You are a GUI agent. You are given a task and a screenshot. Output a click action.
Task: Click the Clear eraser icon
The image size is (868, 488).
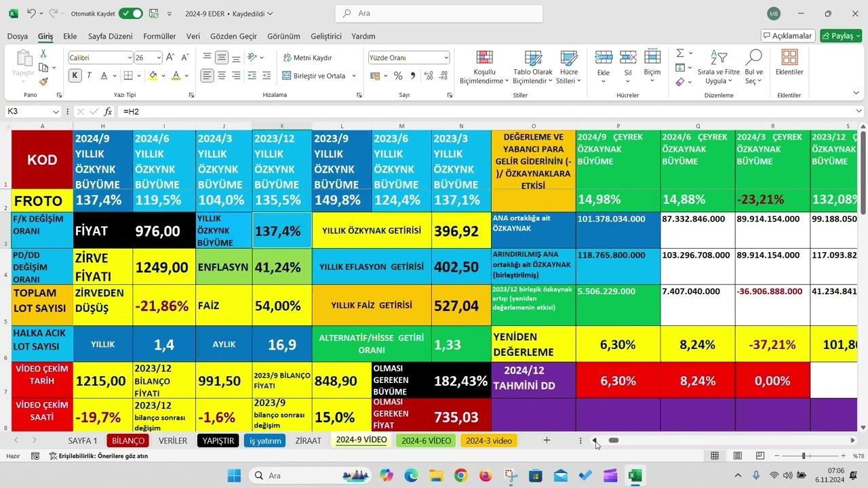[x=680, y=82]
